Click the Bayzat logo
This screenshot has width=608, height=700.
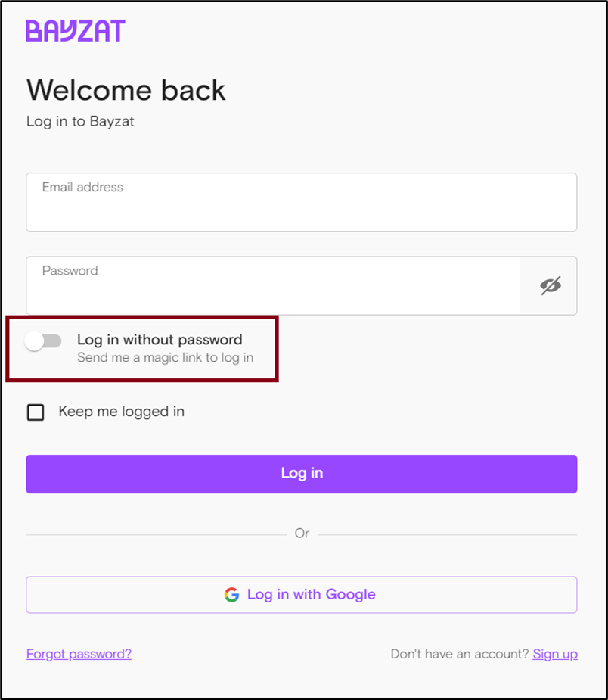pos(76,31)
